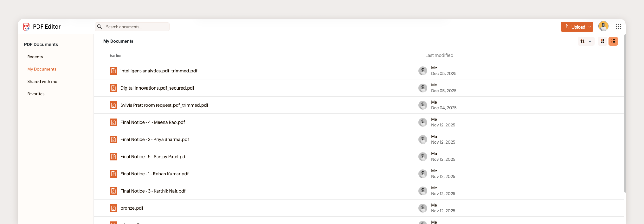The width and height of the screenshot is (644, 224).
Task: Click the PDF icon for Digital Innovations.pdf_secured.pdf
Action: click(113, 88)
